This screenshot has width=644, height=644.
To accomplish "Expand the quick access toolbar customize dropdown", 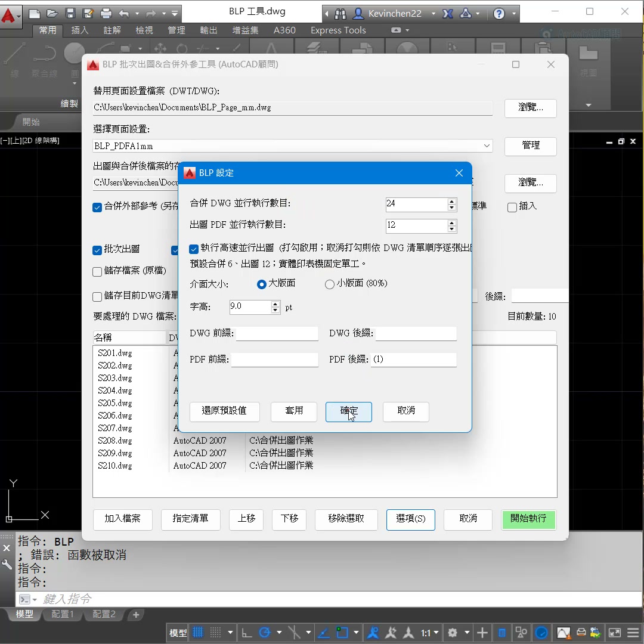I will click(x=175, y=14).
